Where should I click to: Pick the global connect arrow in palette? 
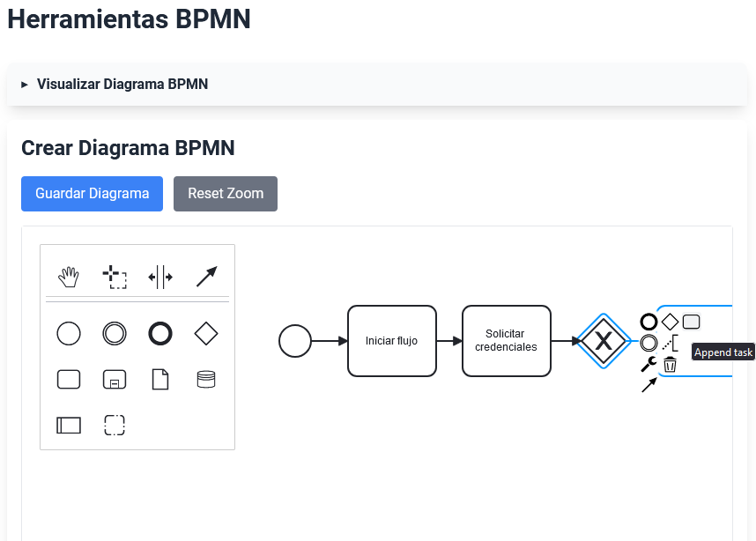pyautogui.click(x=206, y=278)
